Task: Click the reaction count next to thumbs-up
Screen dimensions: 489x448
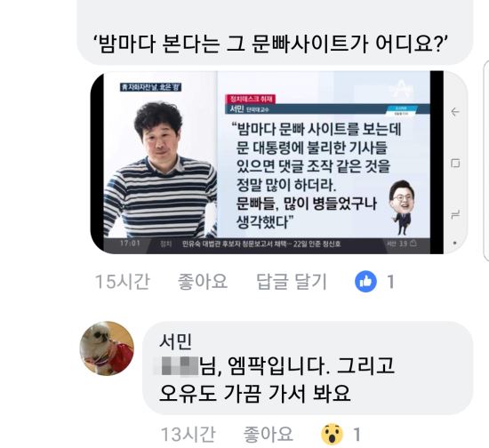Action: pos(390,281)
